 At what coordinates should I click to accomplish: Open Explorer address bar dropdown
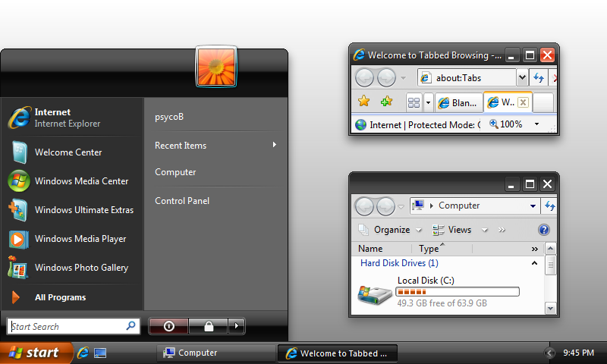click(533, 206)
